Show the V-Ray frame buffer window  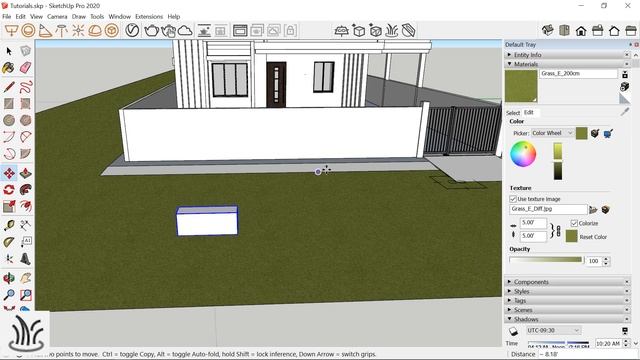[240, 31]
